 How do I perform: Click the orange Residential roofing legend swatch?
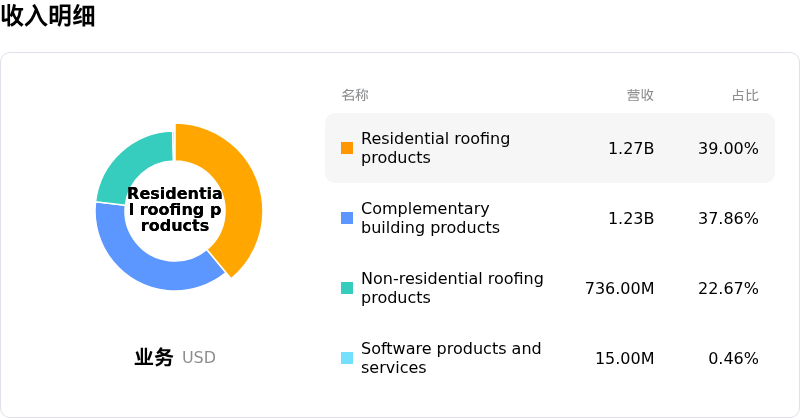click(x=347, y=148)
